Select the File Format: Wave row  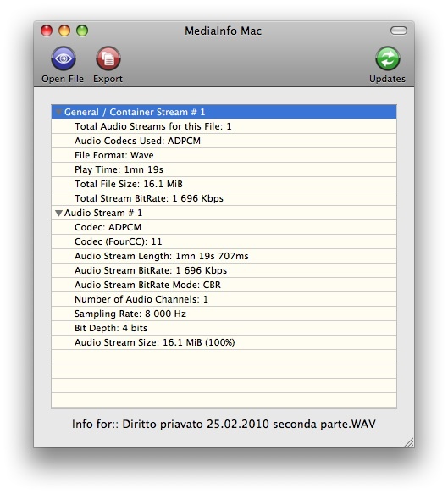[x=224, y=155]
